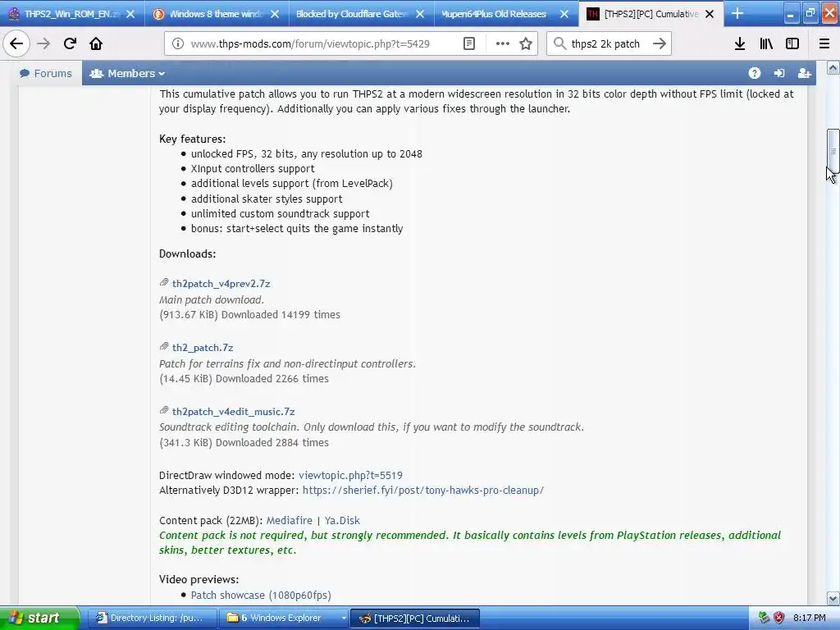Viewport: 840px width, 630px height.
Task: Open the sherief.fyi D3D12 wrapper link
Action: click(x=423, y=491)
